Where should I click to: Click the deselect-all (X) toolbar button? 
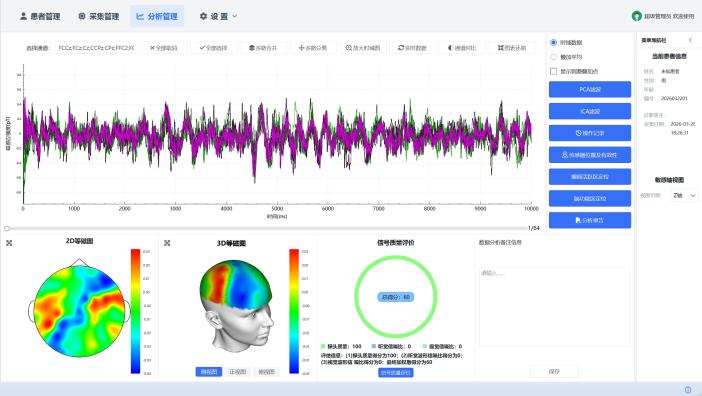tap(163, 48)
